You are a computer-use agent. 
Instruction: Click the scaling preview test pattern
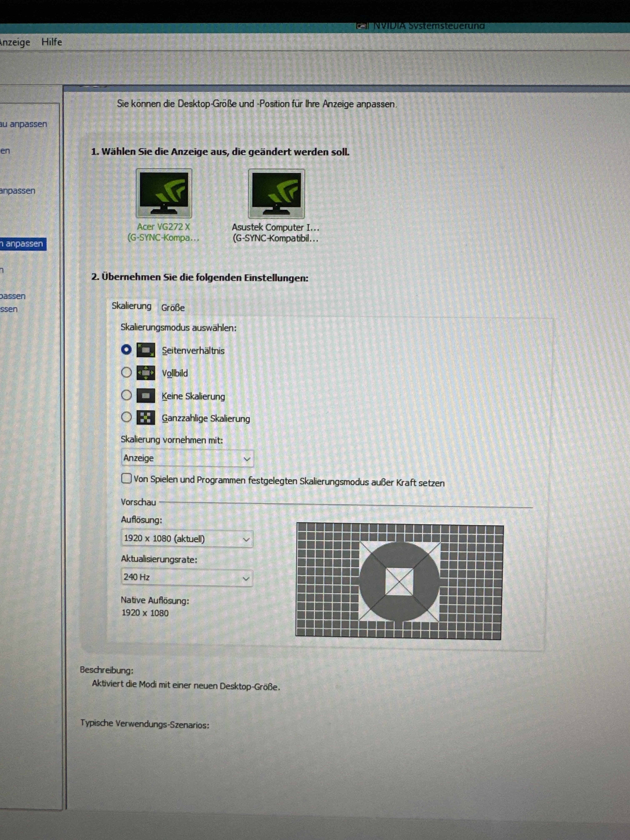[x=399, y=581]
